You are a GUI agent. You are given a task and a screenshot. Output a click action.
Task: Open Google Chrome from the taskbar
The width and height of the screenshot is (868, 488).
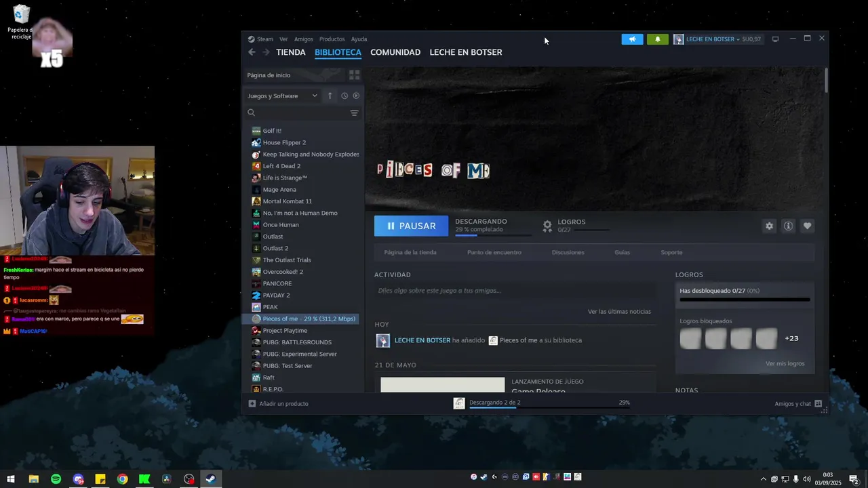[x=122, y=479]
